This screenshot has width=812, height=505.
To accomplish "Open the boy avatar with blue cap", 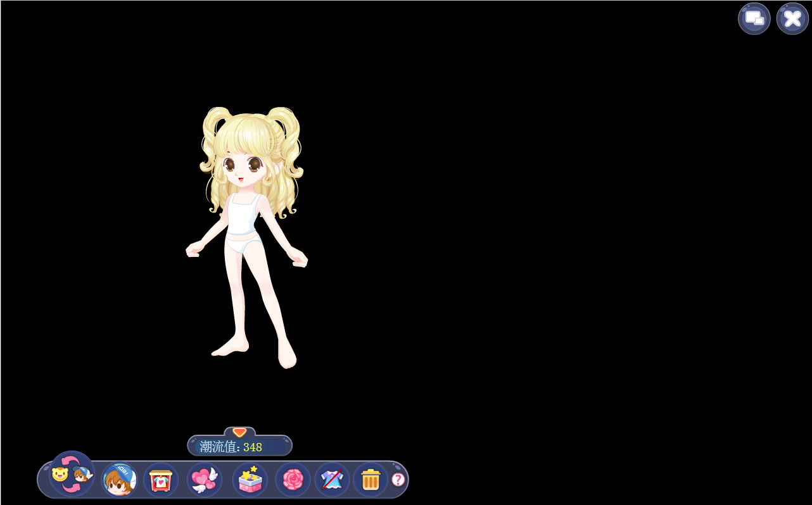I will click(x=119, y=480).
